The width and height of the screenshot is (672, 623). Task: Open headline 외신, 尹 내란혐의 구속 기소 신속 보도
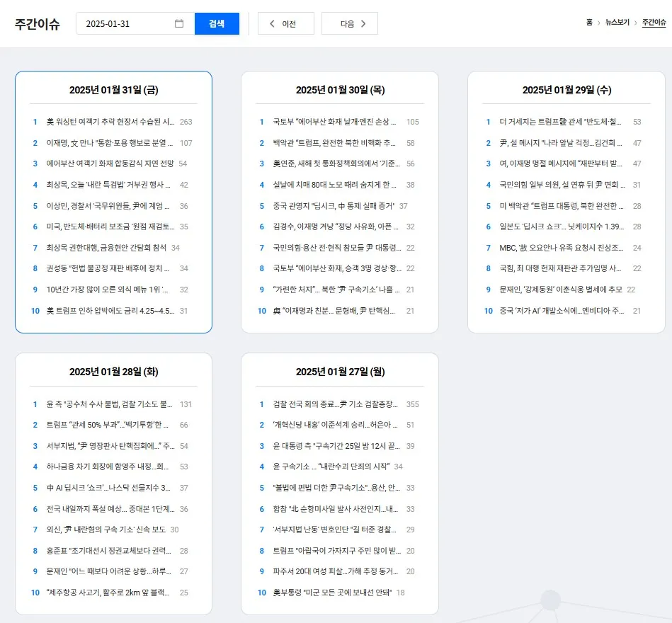click(106, 530)
